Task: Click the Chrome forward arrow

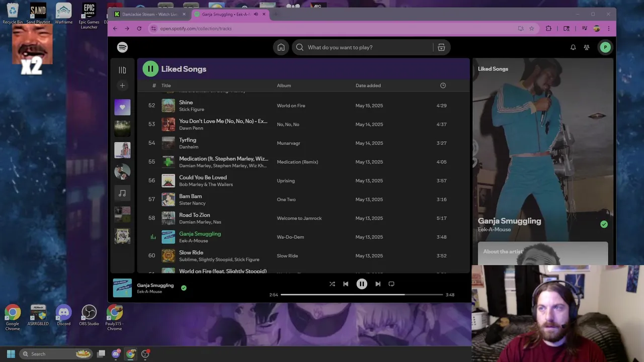Action: click(127, 29)
